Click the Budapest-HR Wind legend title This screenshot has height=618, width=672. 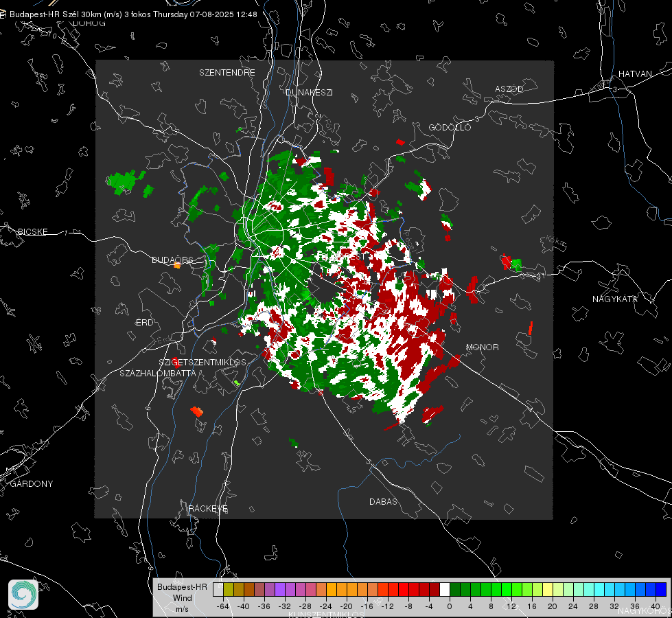click(182, 593)
